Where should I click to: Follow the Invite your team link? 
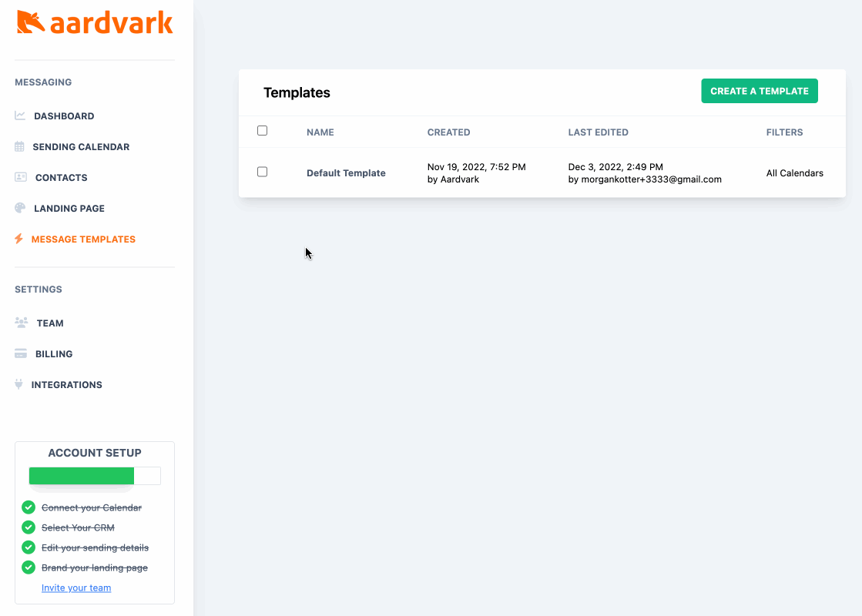(76, 588)
